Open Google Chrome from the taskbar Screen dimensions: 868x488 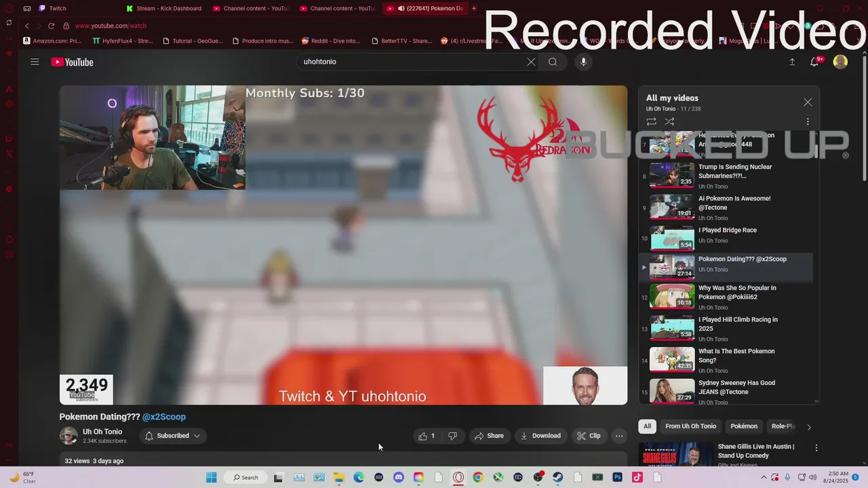[478, 477]
